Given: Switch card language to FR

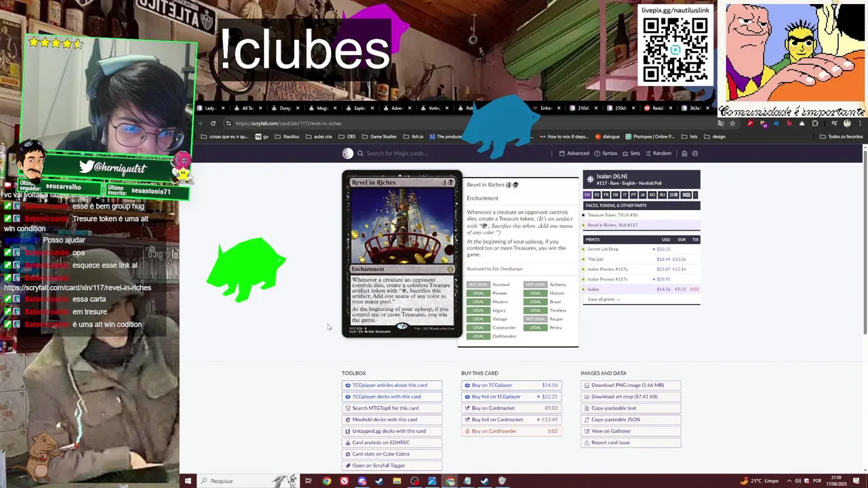Looking at the screenshot, I should point(606,195).
